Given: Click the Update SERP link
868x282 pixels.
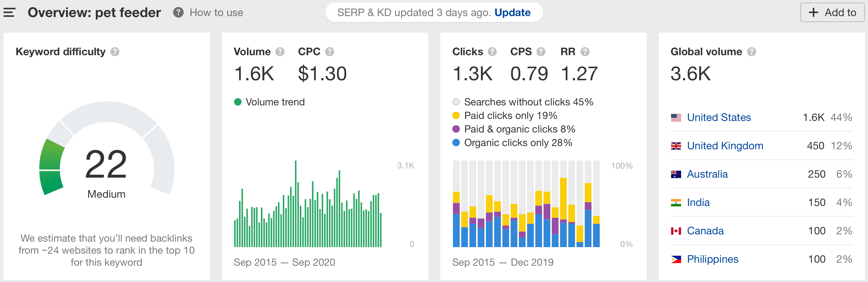Looking at the screenshot, I should [x=512, y=13].
